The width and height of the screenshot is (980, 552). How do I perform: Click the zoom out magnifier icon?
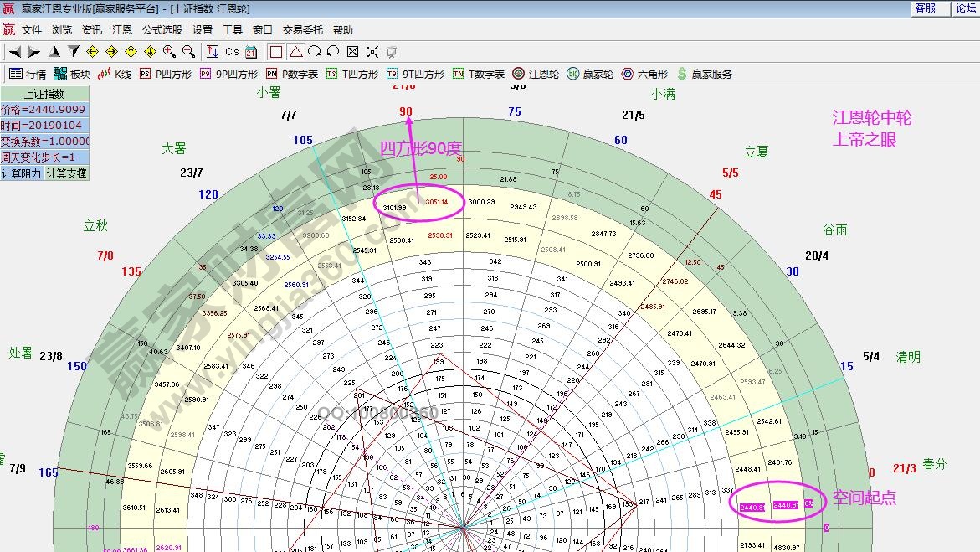(x=188, y=52)
